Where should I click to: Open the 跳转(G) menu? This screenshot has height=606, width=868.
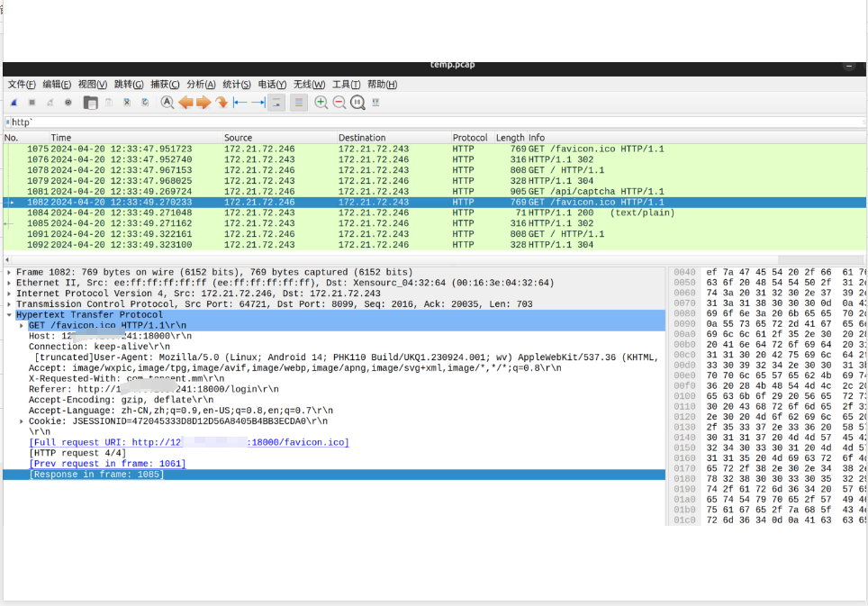[x=129, y=84]
